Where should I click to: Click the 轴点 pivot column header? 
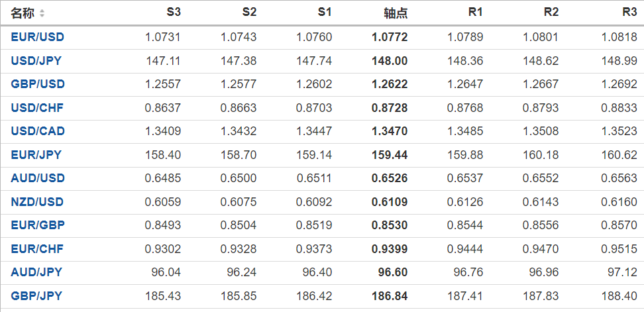pyautogui.click(x=396, y=13)
